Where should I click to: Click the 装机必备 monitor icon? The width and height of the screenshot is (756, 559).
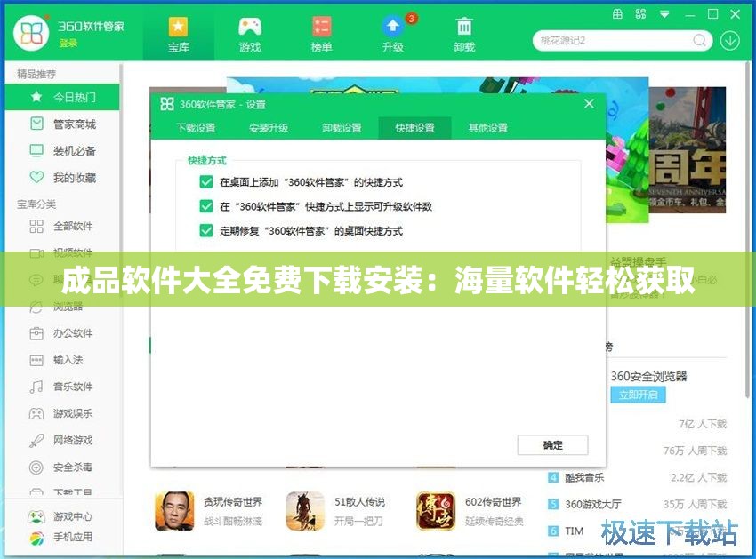coord(36,151)
